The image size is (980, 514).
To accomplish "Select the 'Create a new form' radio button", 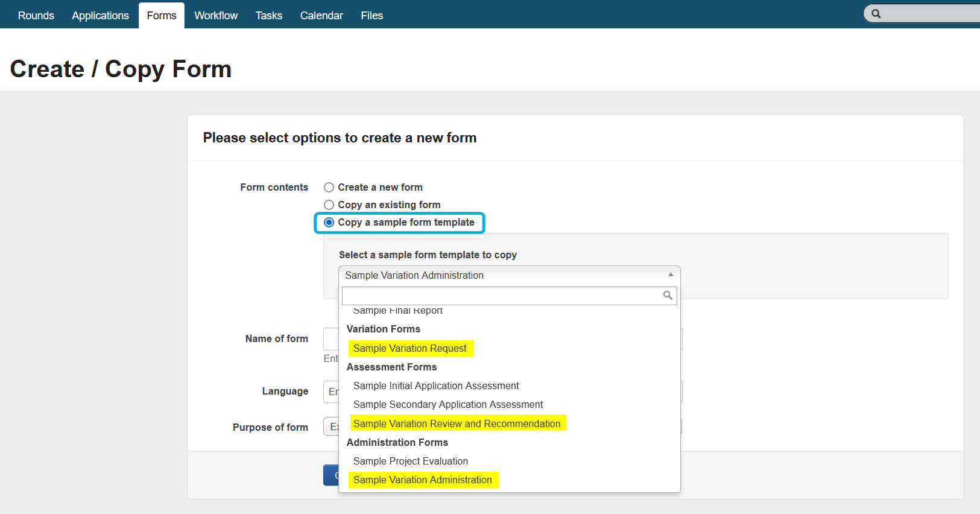I will pos(329,188).
